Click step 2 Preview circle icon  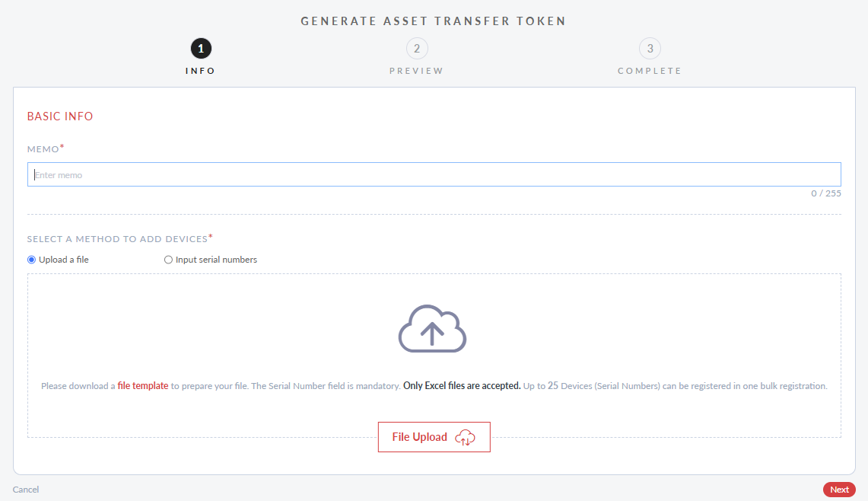416,47
